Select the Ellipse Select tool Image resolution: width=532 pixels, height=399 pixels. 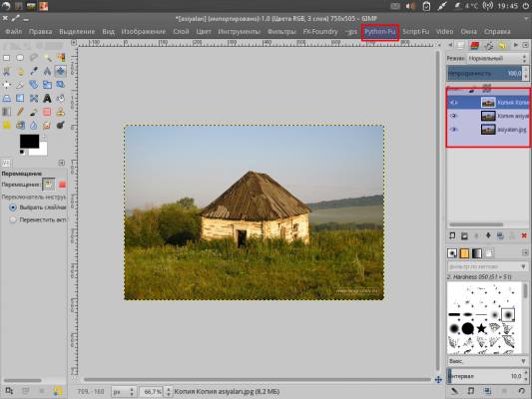[20, 58]
